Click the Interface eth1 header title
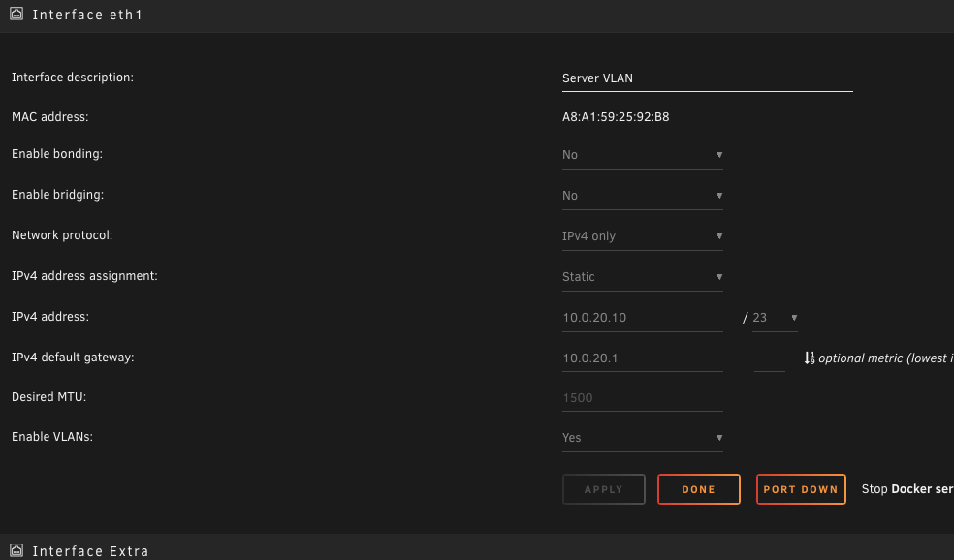The image size is (954, 560). [87, 15]
